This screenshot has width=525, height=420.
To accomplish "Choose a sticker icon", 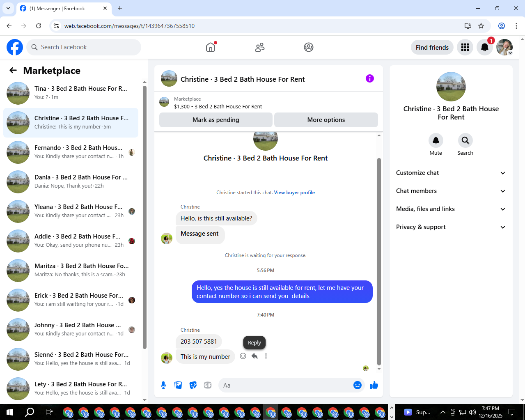I will (193, 385).
